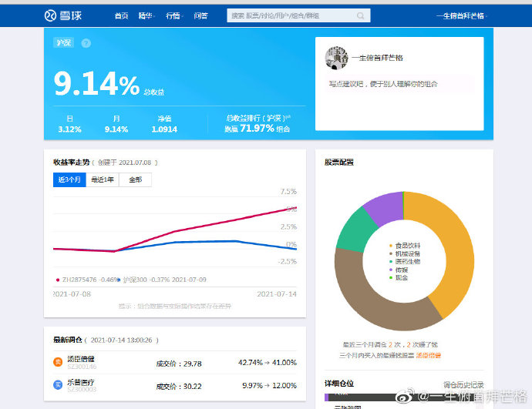Click the 9.14% total return figure
Viewport: 532px width, 409px height.
coord(96,83)
